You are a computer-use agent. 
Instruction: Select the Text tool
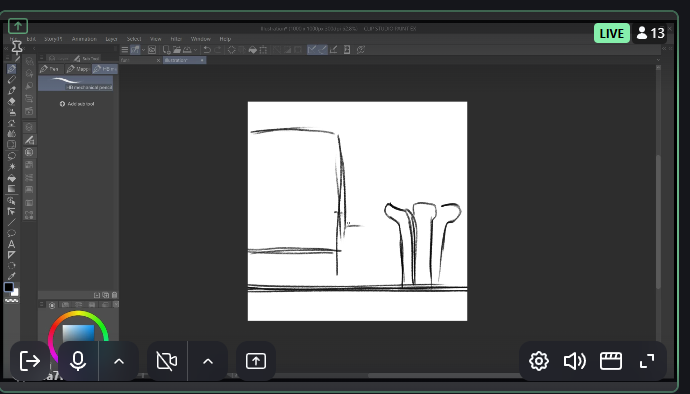(12, 244)
